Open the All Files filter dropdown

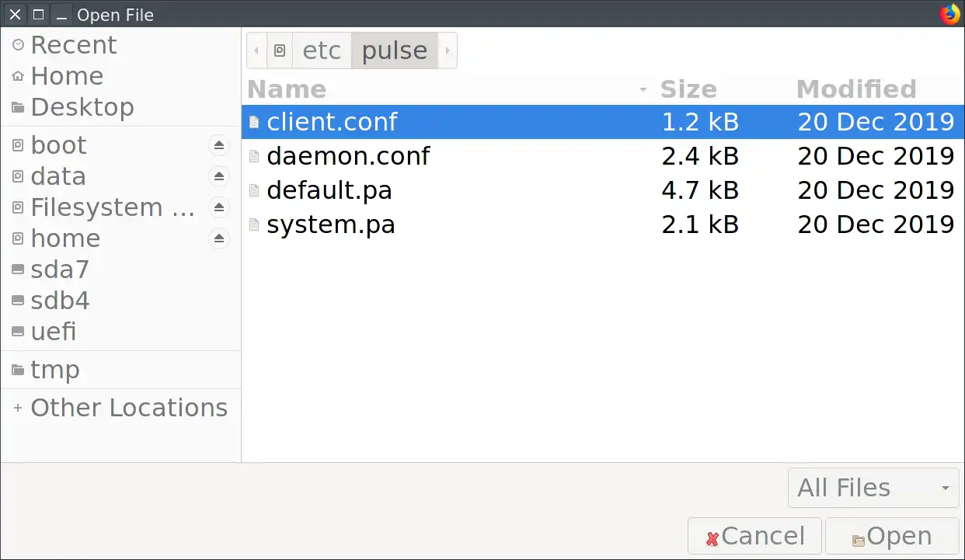point(873,488)
